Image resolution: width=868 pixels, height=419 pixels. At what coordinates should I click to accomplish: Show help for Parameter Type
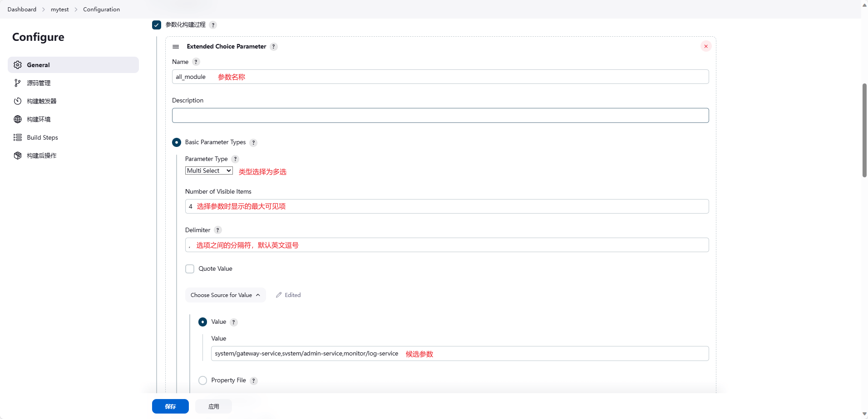click(235, 159)
